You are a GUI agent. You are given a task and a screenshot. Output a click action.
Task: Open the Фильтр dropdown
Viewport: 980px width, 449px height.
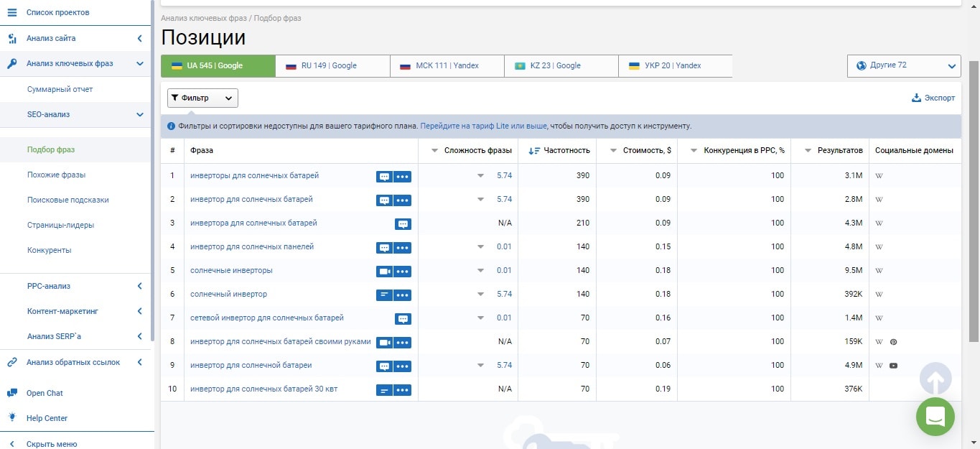pyautogui.click(x=202, y=98)
